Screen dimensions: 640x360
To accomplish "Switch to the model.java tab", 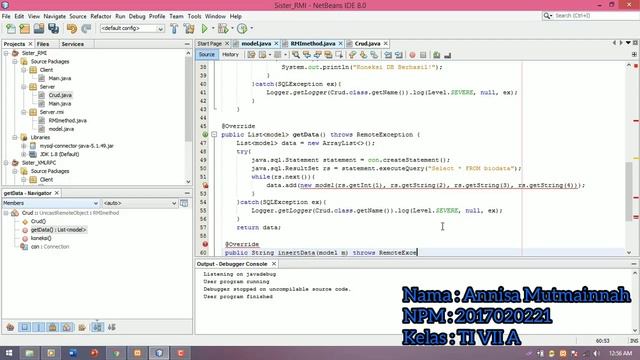I will [256, 44].
